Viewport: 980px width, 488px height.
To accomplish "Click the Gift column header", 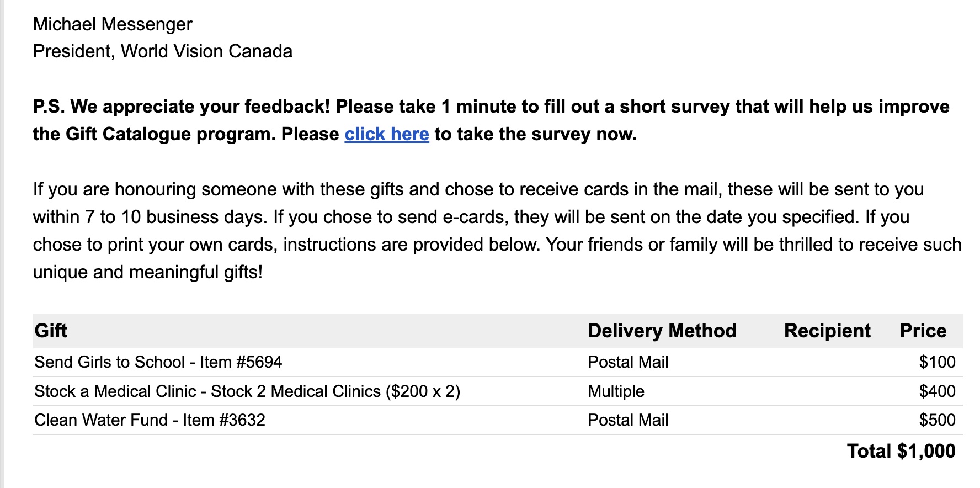I will [51, 331].
